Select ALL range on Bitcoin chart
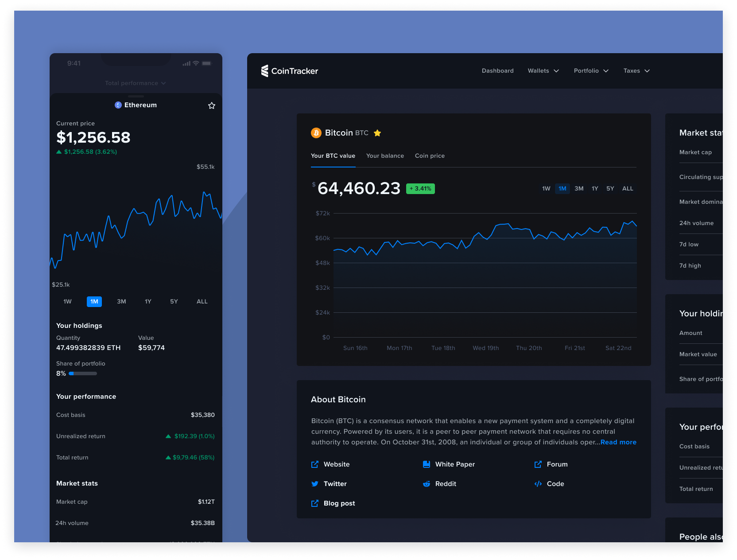Viewport: 737px width, 560px height. click(628, 189)
